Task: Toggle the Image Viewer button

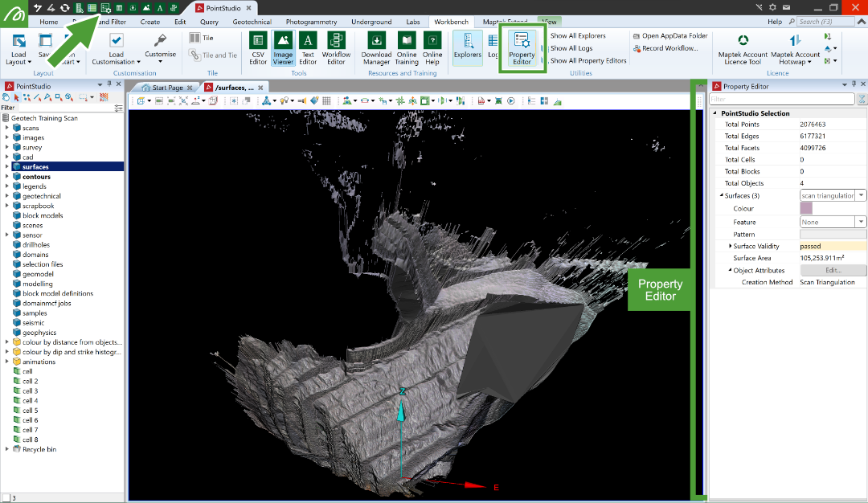Action: (283, 48)
